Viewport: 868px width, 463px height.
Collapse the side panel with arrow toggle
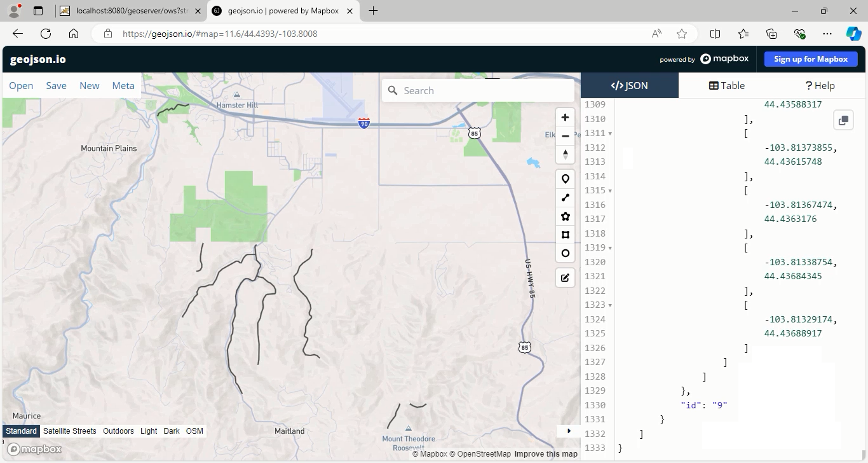[x=569, y=431]
